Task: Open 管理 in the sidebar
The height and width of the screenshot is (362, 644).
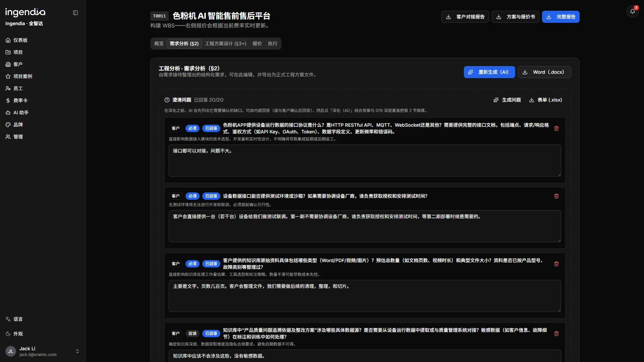Action: point(43,137)
